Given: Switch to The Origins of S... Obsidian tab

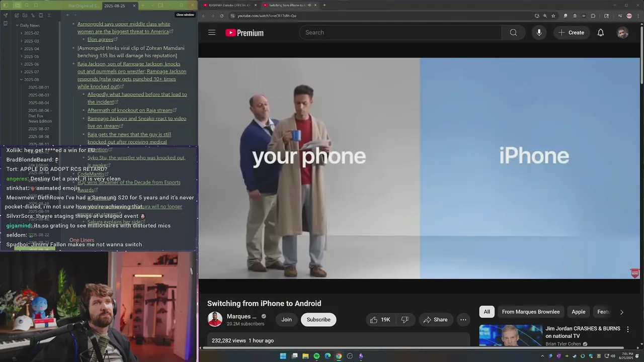Looking at the screenshot, I should point(84,6).
